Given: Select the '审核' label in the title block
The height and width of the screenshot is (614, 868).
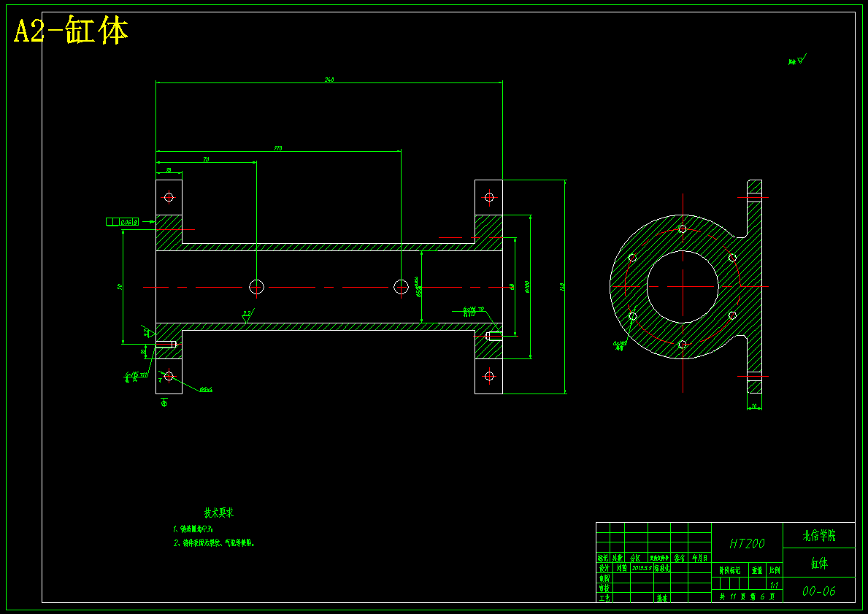Looking at the screenshot, I should [x=604, y=588].
